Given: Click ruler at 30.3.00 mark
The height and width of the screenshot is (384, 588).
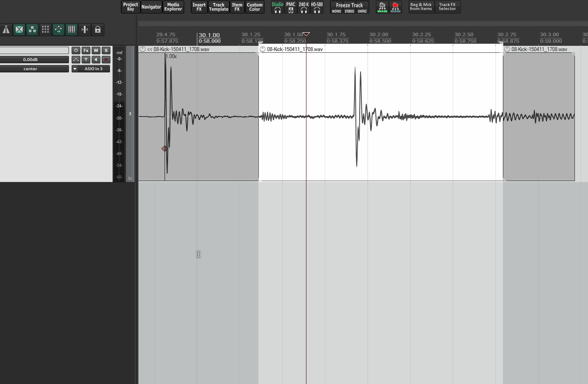Looking at the screenshot, I should (549, 35).
